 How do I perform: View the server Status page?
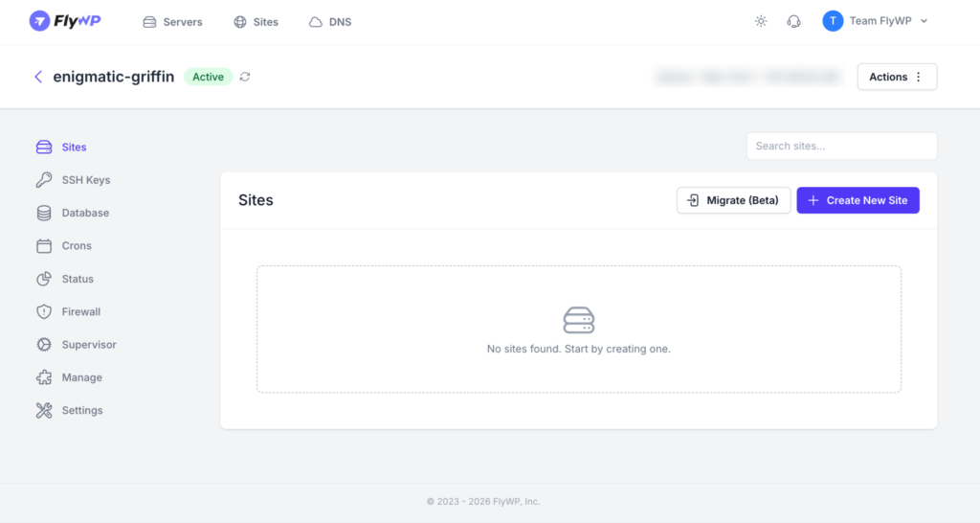pos(78,279)
